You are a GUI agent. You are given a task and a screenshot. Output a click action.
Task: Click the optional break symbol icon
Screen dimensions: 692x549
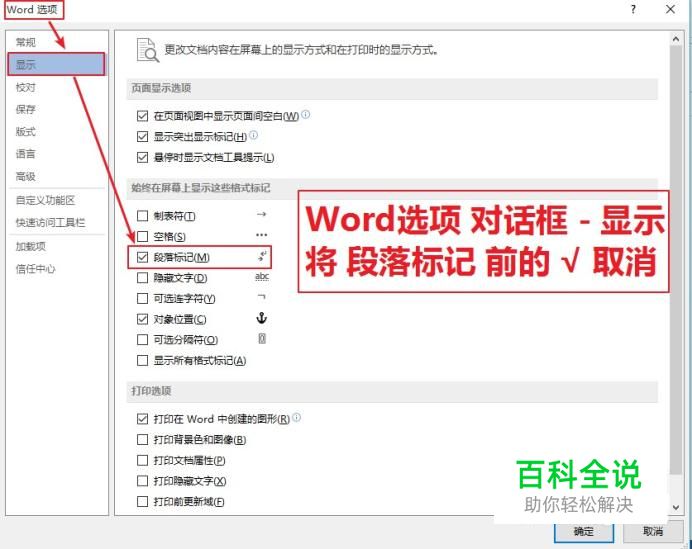262,339
